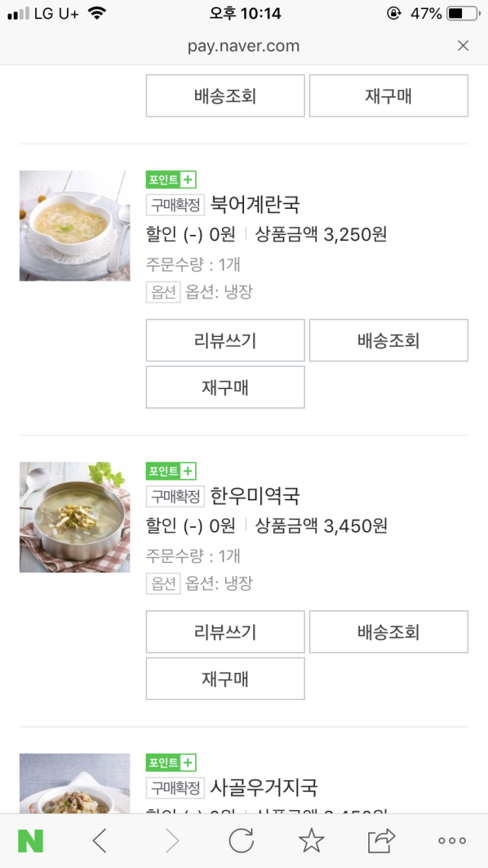Screen dimensions: 488x868
Task: Repurchase 북어계란국
Action: click(x=225, y=387)
